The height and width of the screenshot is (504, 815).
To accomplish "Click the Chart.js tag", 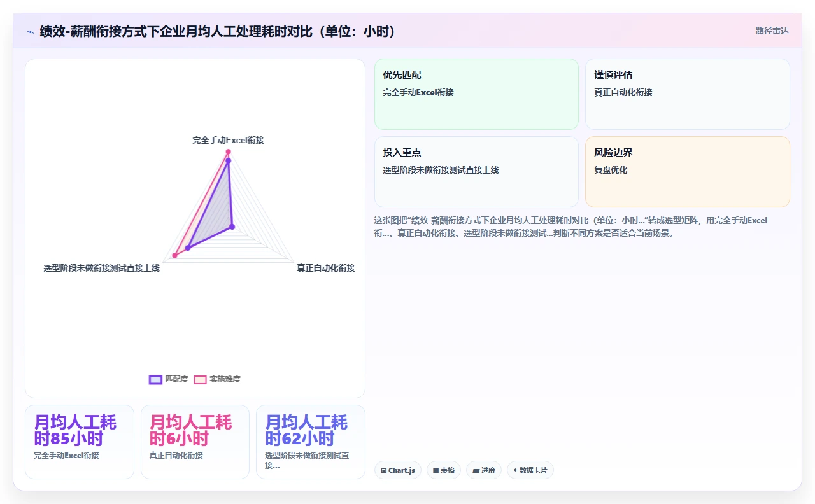I will pyautogui.click(x=398, y=470).
